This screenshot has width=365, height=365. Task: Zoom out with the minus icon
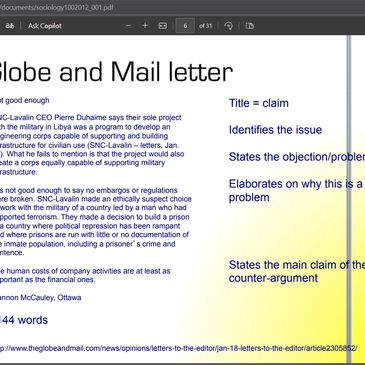point(128,26)
